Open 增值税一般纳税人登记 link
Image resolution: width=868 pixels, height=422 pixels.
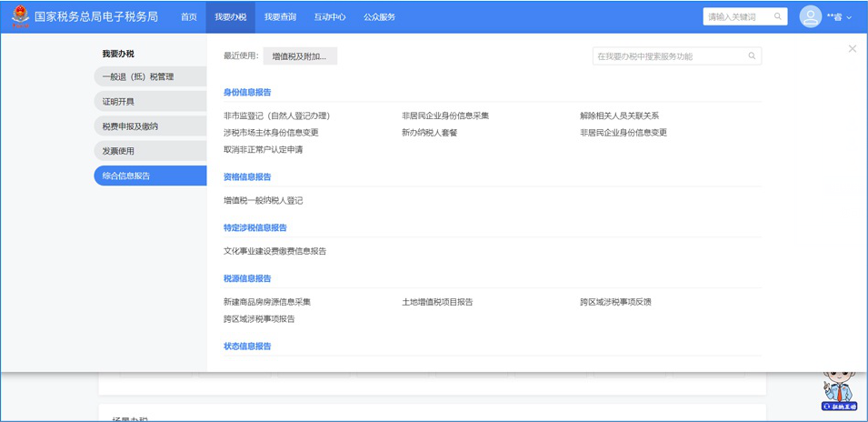tap(264, 200)
